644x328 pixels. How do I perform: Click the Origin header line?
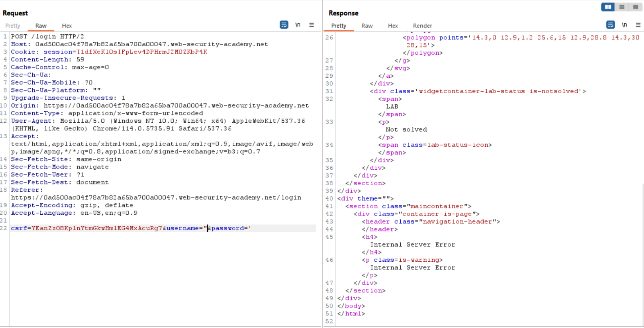point(160,106)
